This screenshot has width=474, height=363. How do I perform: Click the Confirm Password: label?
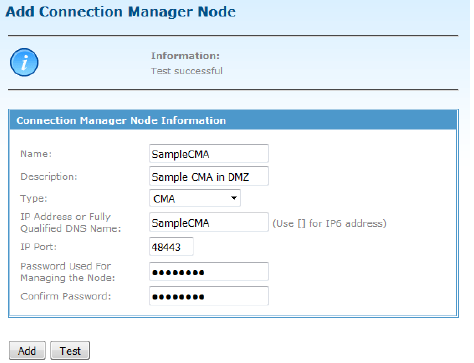66,296
